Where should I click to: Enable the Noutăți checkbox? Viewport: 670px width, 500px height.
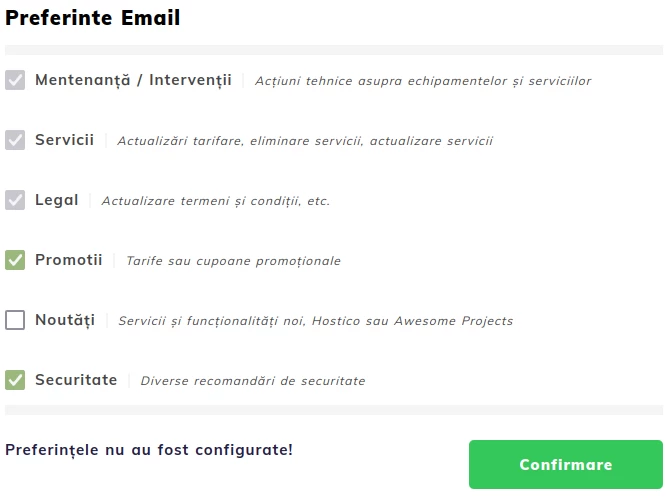click(15, 320)
